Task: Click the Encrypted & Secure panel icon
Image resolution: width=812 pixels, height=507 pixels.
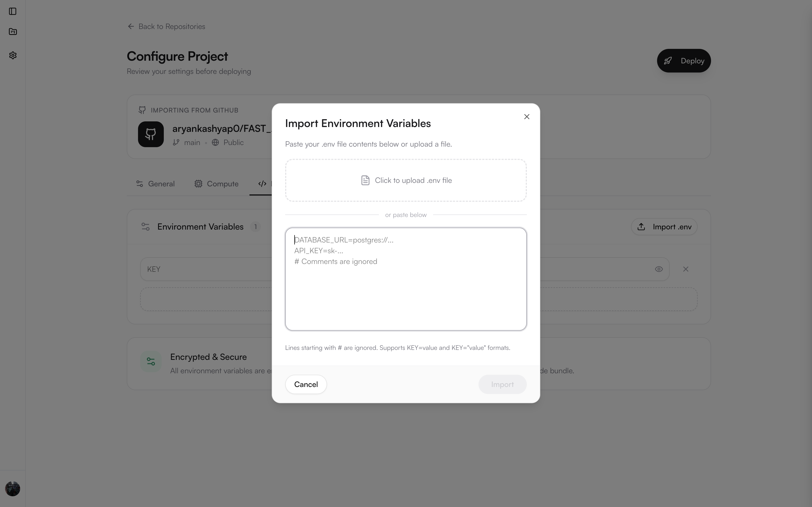Action: (151, 361)
